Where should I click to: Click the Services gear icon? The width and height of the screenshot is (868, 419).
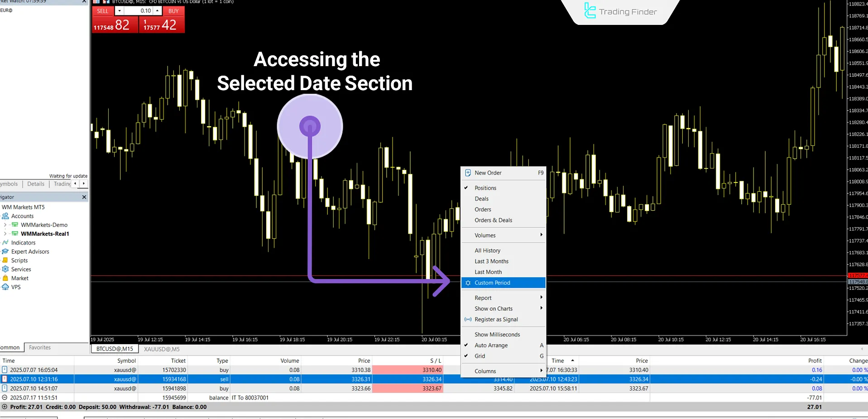[5, 269]
